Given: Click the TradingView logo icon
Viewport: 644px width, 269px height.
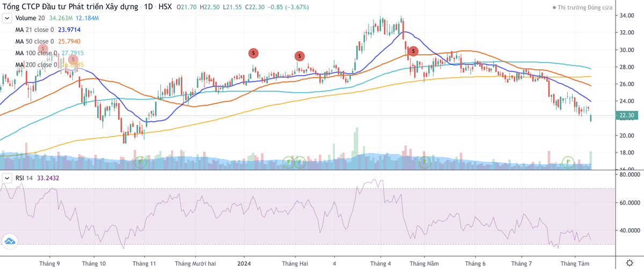Looking at the screenshot, I should point(9,242).
